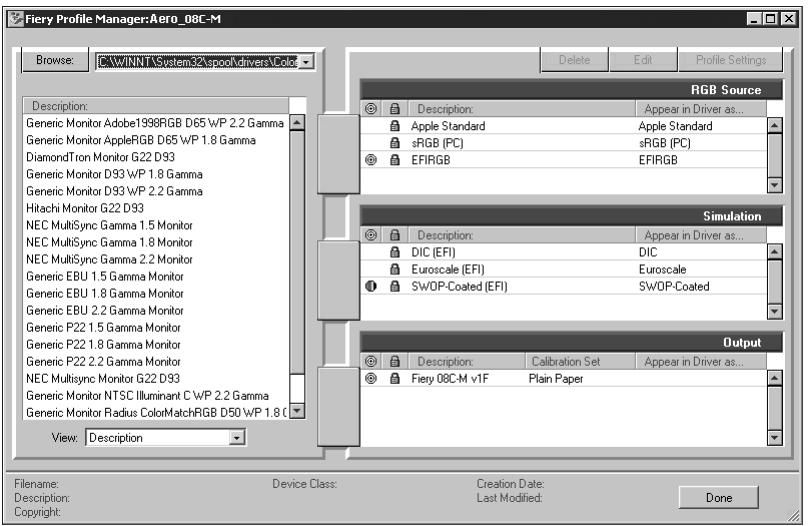Click RGB Source scroll up arrow
809x526 pixels.
coord(774,125)
